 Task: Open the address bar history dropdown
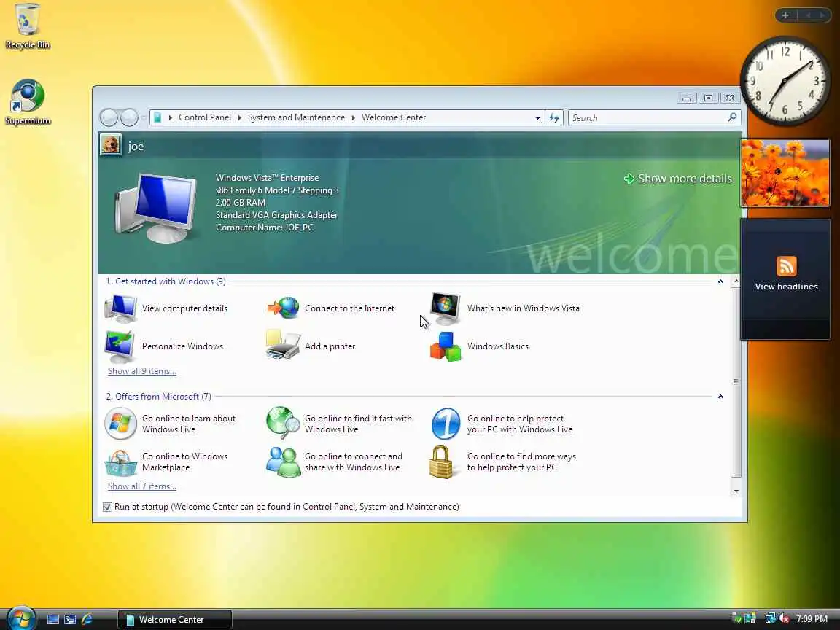(x=537, y=118)
